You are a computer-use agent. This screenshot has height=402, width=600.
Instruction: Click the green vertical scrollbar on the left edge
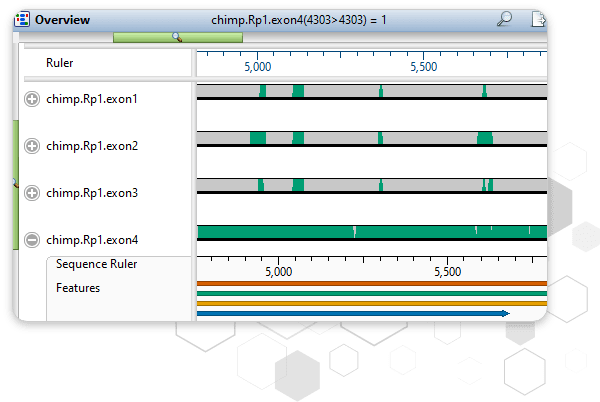pyautogui.click(x=16, y=185)
